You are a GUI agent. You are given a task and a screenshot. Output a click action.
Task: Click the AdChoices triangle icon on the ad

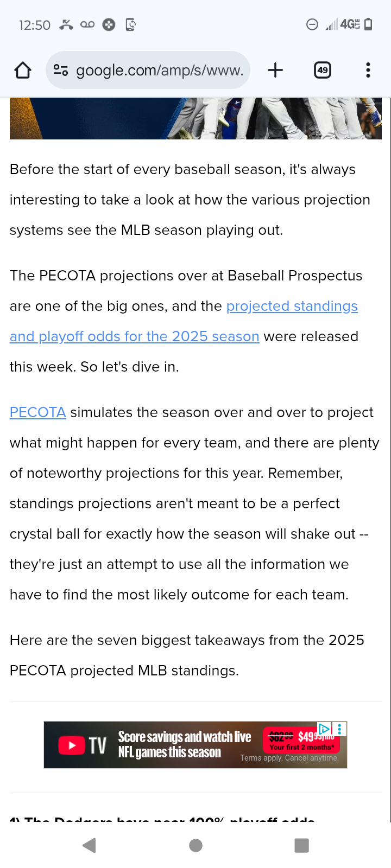(x=324, y=729)
